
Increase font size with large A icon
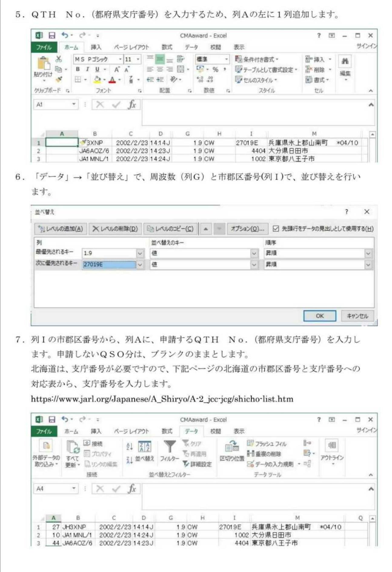point(117,69)
